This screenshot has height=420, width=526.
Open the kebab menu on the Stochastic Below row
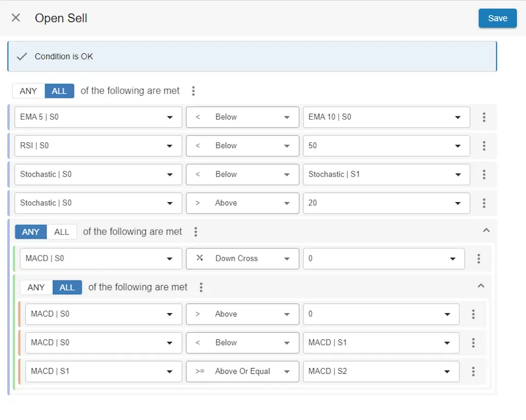[x=484, y=174]
